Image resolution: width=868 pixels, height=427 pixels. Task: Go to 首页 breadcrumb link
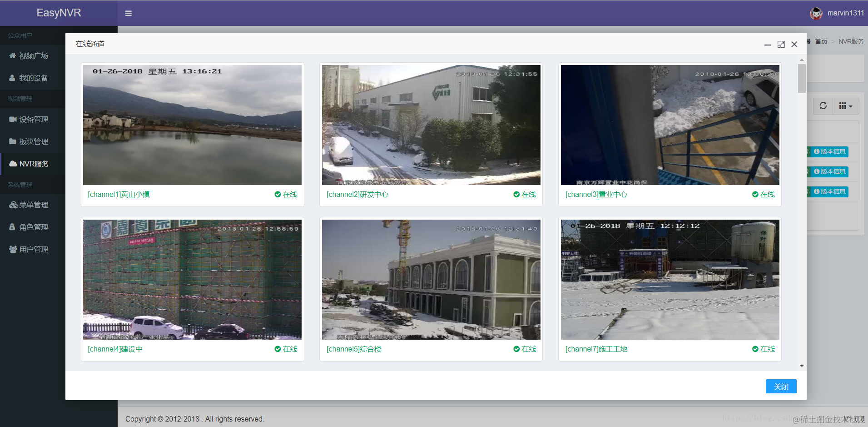[x=821, y=41]
